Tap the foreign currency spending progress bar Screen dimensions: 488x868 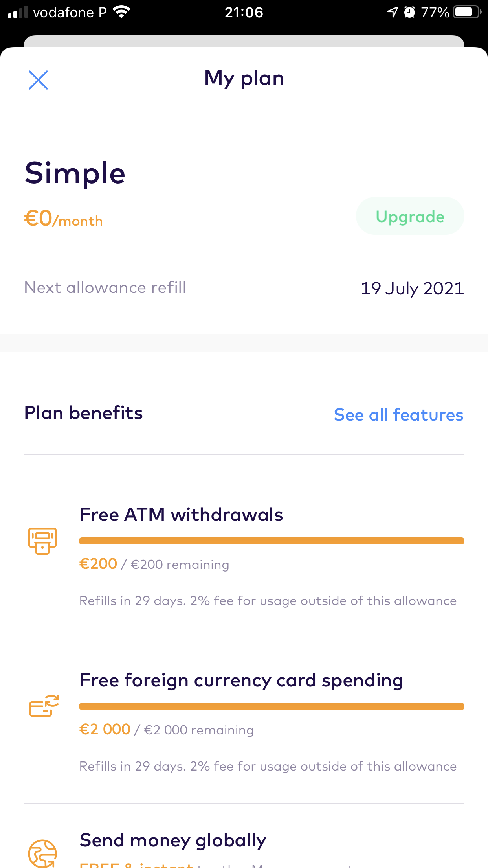tap(272, 706)
